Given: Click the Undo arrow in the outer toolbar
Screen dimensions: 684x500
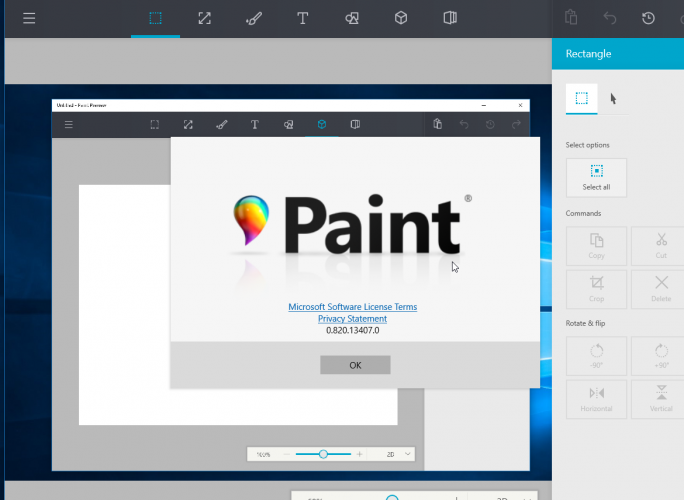Looking at the screenshot, I should [x=609, y=18].
